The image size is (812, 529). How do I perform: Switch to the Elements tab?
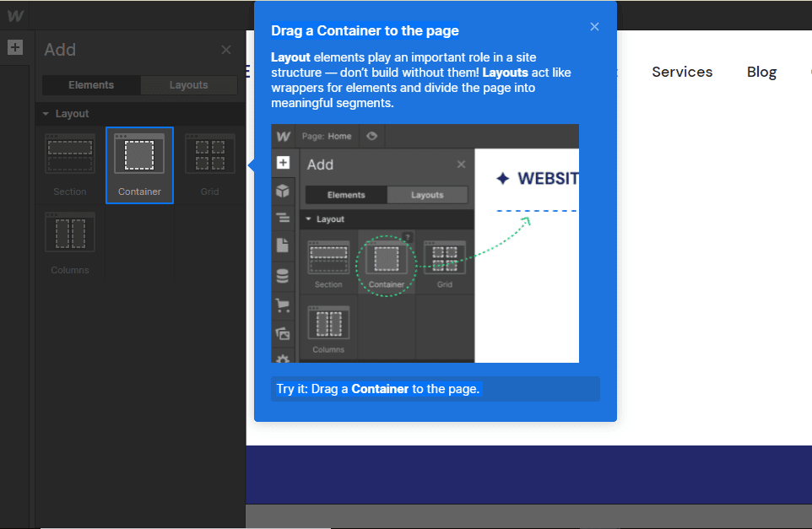click(90, 84)
